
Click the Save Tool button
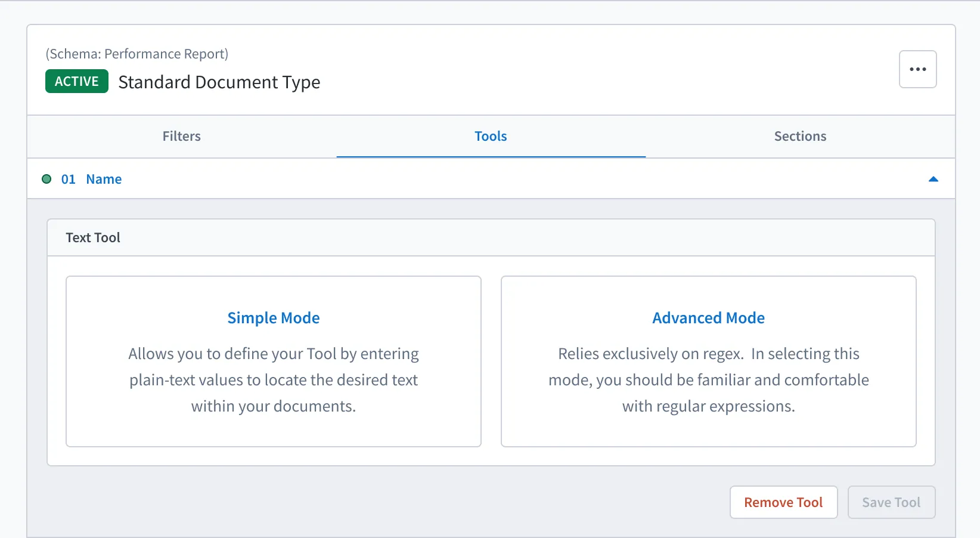click(891, 502)
